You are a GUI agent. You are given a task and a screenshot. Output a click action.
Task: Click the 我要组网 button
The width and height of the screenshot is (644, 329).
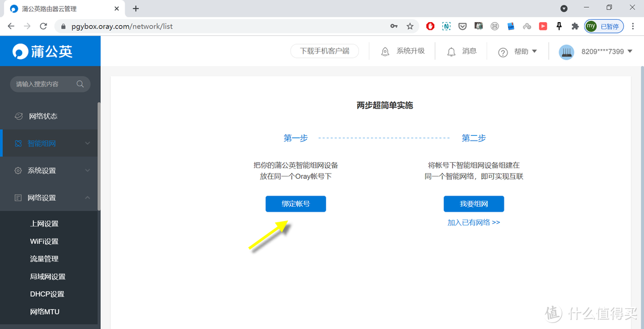473,204
